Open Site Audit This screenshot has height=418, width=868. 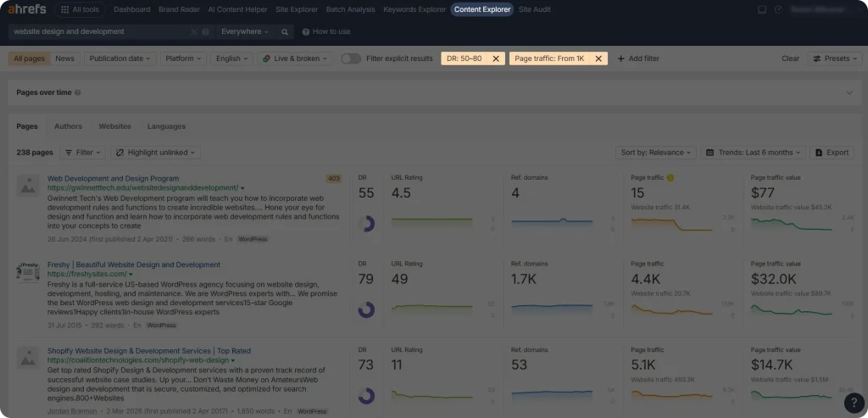[535, 9]
